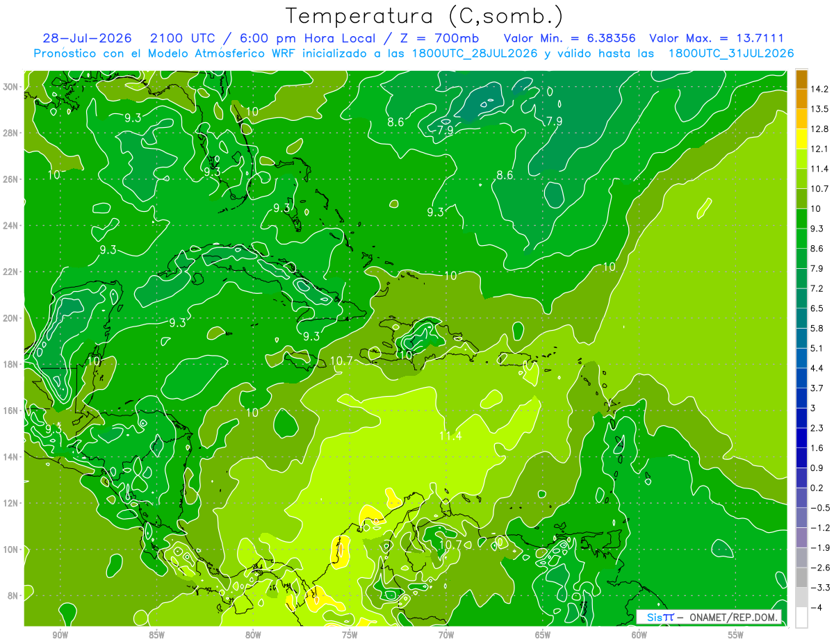Click the '60W' longitude axis label
This screenshot has height=644, width=834.
click(x=639, y=635)
